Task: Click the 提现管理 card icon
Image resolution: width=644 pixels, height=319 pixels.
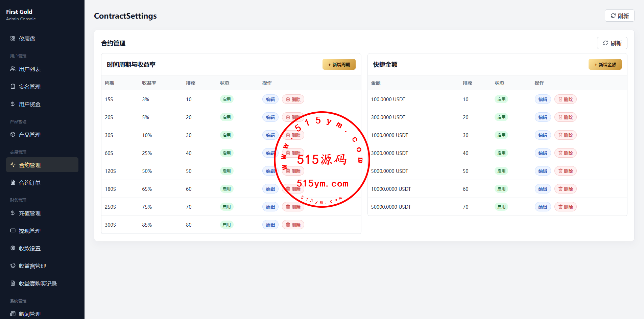Action: pos(13,230)
